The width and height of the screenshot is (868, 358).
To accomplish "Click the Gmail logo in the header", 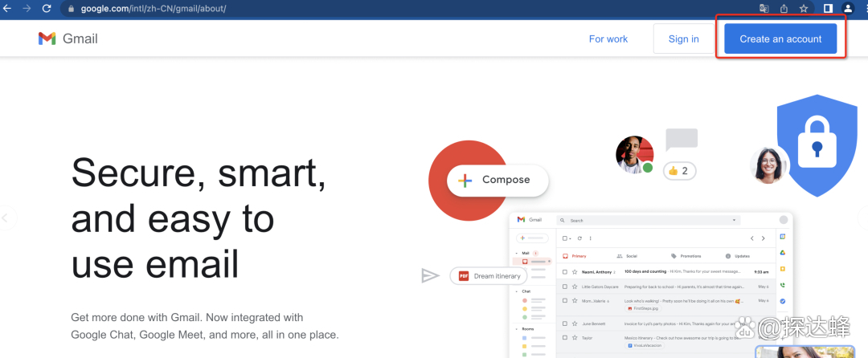I will coord(68,39).
